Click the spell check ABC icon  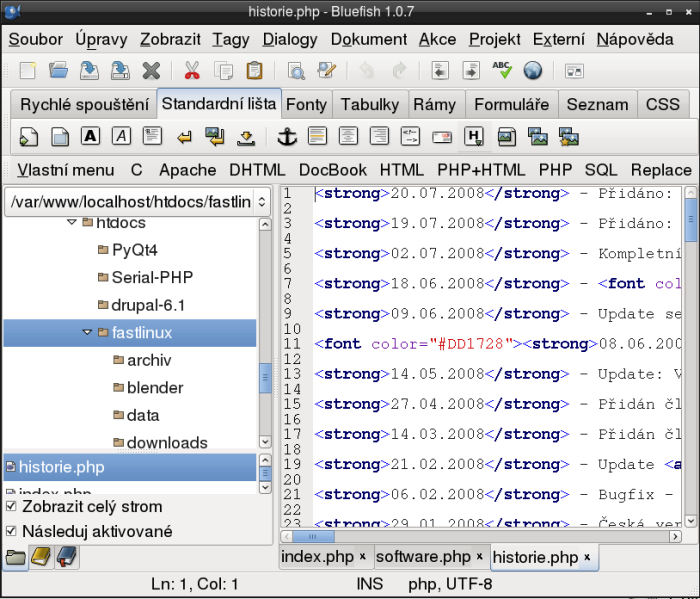coord(502,71)
